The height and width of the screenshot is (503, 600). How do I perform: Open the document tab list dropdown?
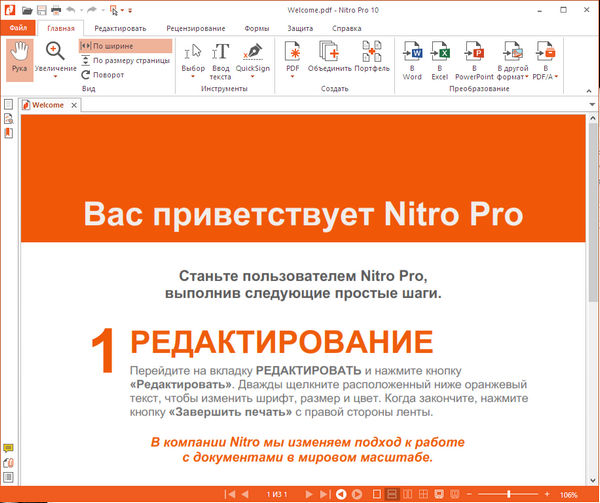592,104
